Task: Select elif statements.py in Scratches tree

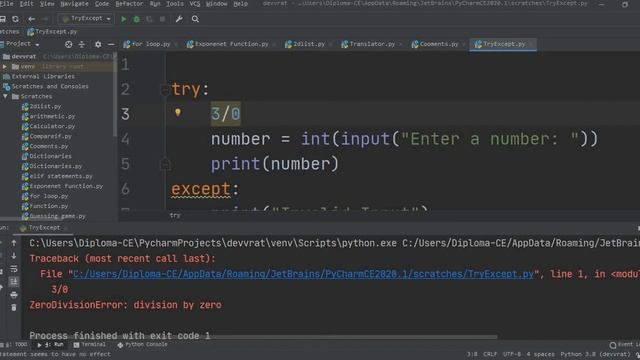Action: tap(61, 176)
